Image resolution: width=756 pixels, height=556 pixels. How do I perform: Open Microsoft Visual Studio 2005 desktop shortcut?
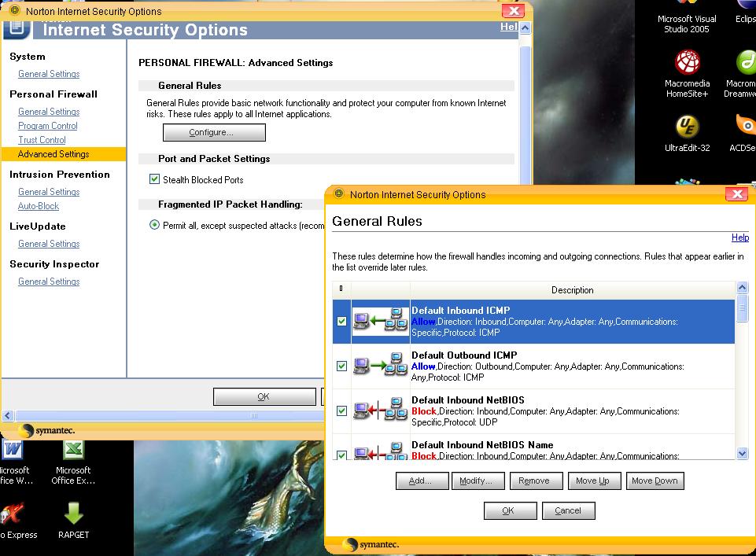(687, 17)
